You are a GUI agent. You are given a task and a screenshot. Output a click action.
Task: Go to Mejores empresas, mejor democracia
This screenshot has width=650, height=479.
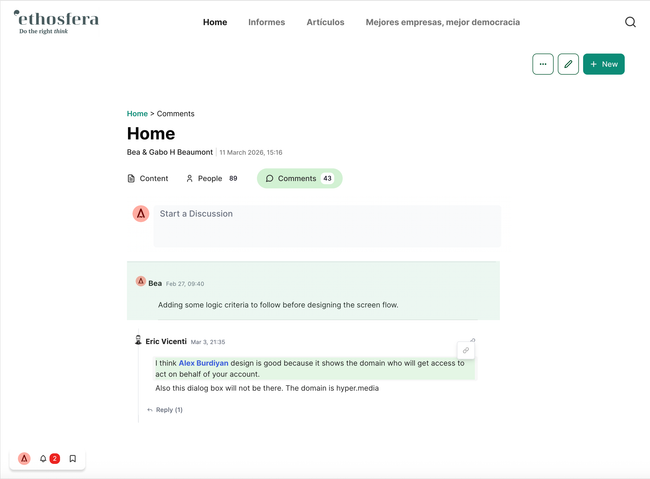coord(442,22)
